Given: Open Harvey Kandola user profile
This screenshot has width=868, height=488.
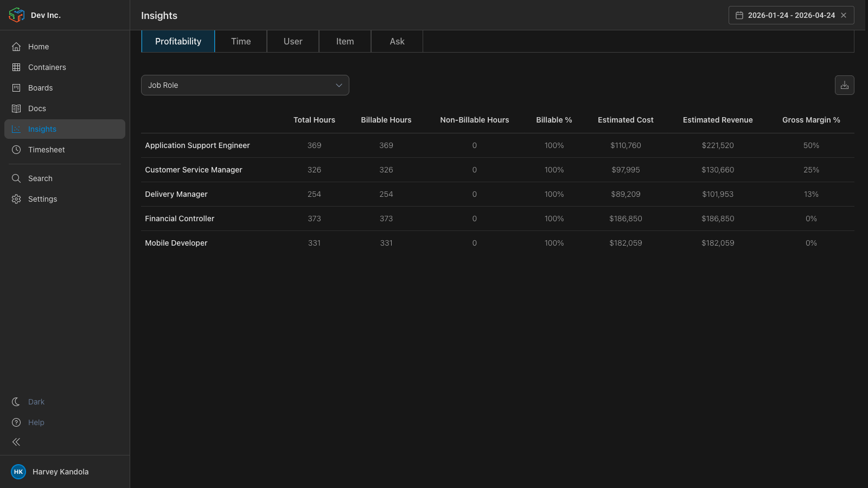Looking at the screenshot, I should tap(60, 472).
